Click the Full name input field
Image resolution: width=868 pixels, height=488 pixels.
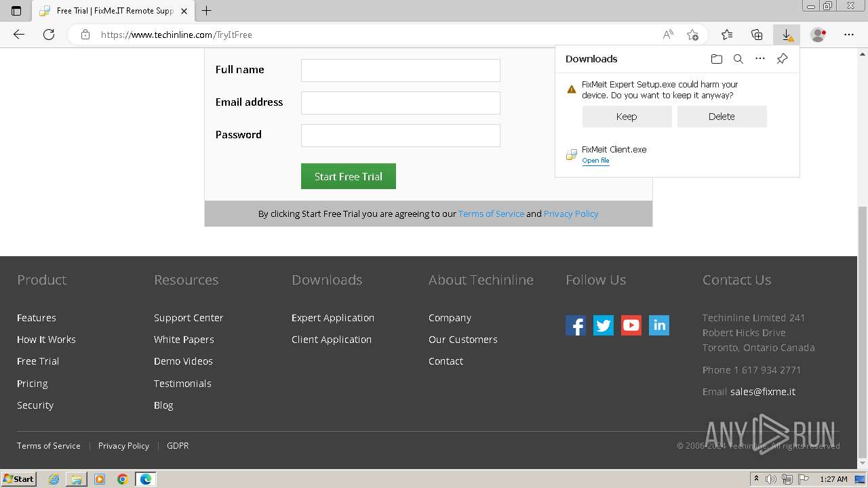click(x=401, y=70)
